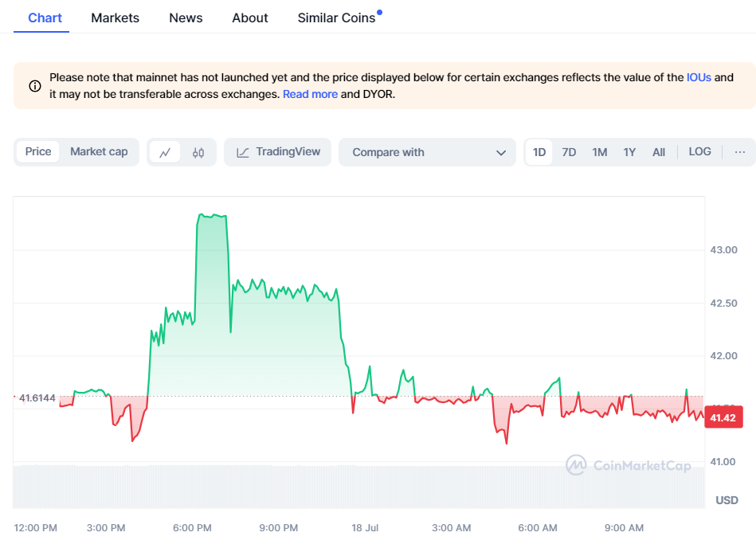The width and height of the screenshot is (756, 544).
Task: Click the three-dots more options icon
Action: (740, 152)
